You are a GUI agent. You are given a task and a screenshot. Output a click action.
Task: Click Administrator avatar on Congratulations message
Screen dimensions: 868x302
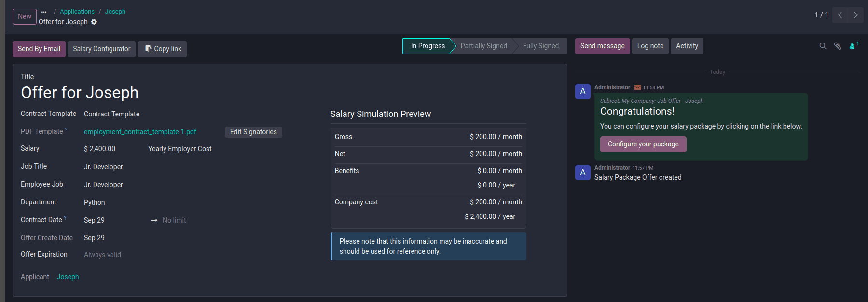click(583, 91)
